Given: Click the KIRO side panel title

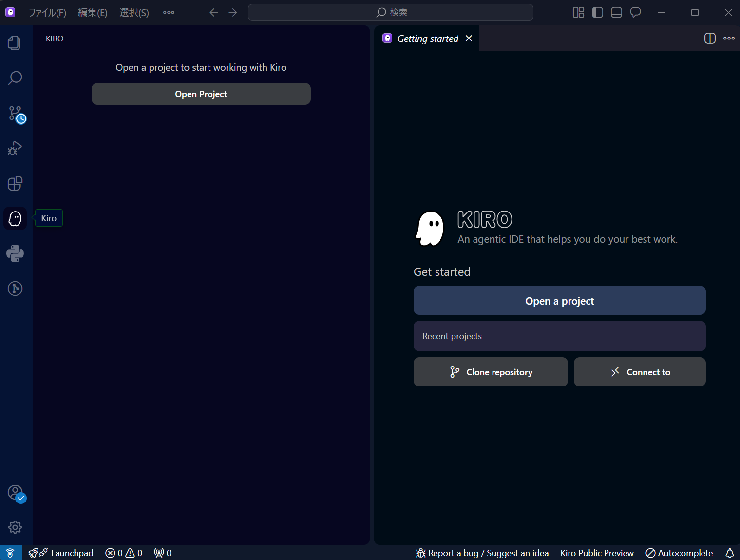Looking at the screenshot, I should 55,39.
